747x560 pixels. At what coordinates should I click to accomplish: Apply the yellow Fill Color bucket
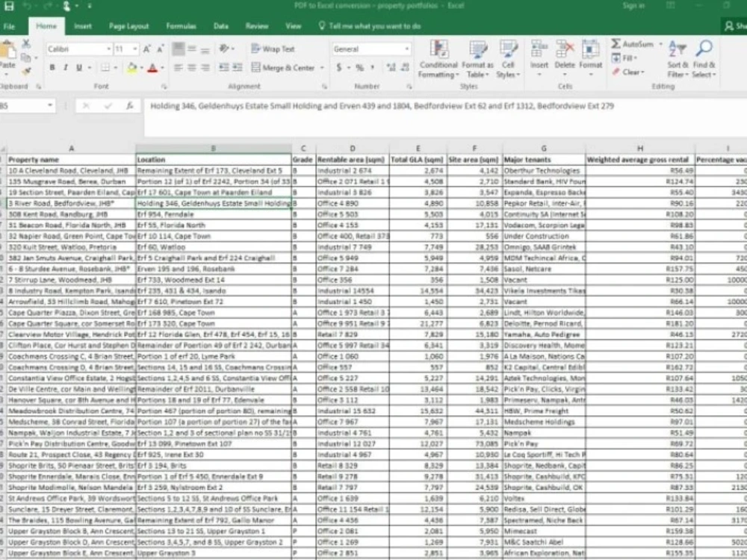132,68
